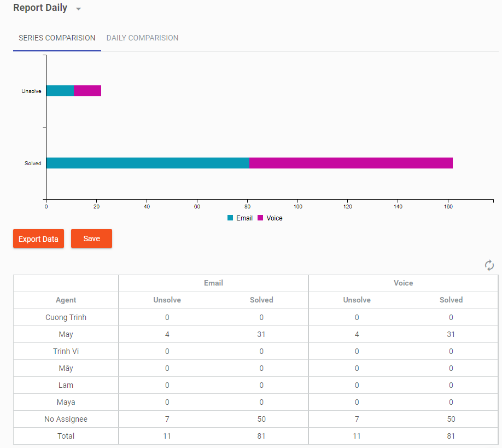Screen dimensions: 502x448
Task: Select the Maya agent cell
Action: [x=66, y=402]
